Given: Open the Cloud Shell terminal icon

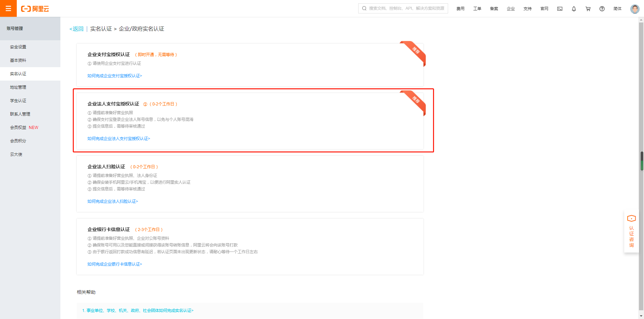Looking at the screenshot, I should tap(560, 9).
